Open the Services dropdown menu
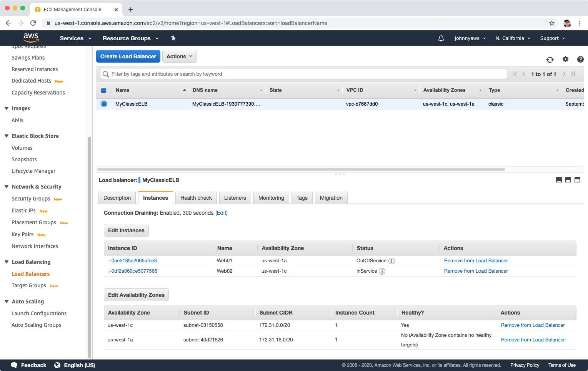The height and width of the screenshot is (371, 588). click(75, 38)
